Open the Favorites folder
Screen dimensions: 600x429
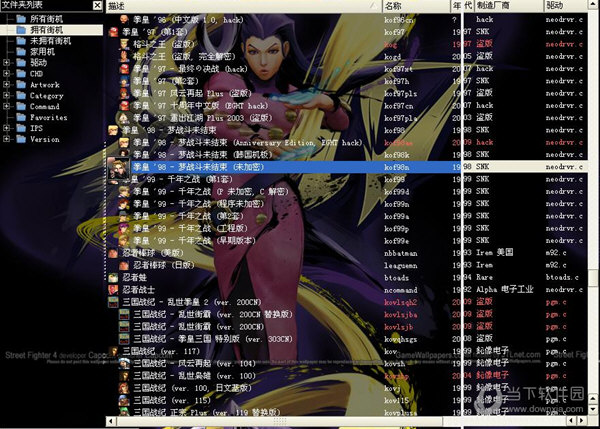49,117
